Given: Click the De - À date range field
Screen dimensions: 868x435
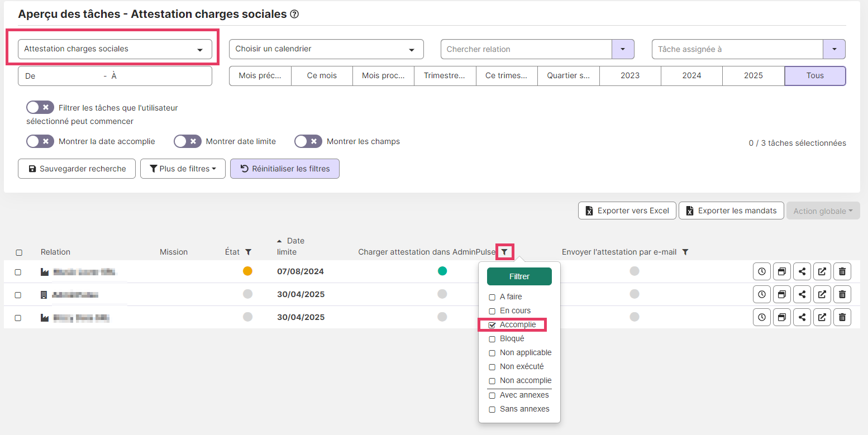Looking at the screenshot, I should [x=115, y=76].
